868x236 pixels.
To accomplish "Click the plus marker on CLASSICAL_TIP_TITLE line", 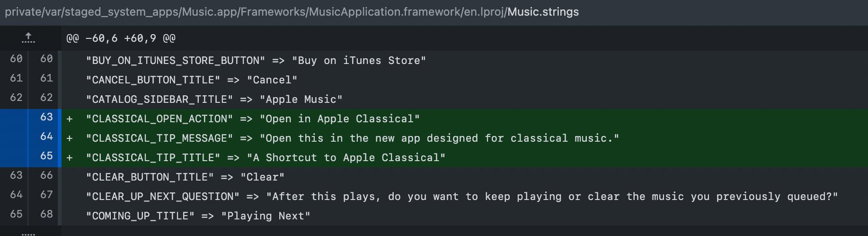I will click(x=70, y=158).
